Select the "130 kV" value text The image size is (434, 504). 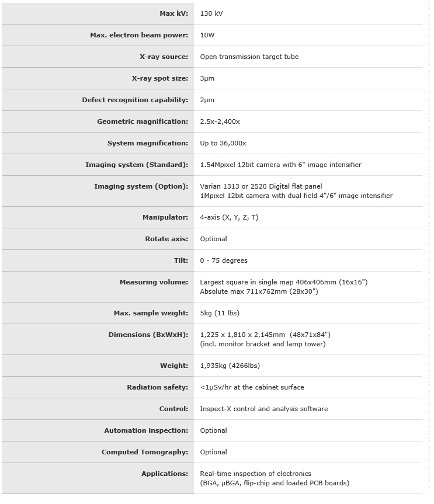[x=210, y=13]
